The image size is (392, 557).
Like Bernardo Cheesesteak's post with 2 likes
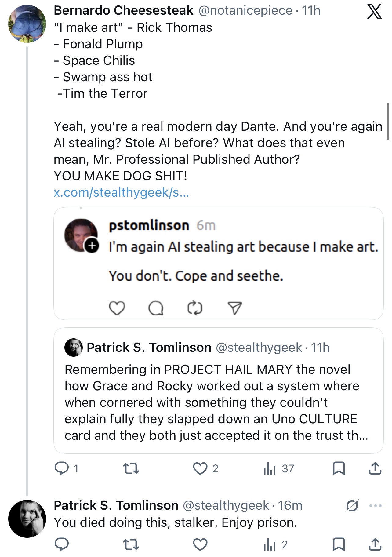point(200,468)
